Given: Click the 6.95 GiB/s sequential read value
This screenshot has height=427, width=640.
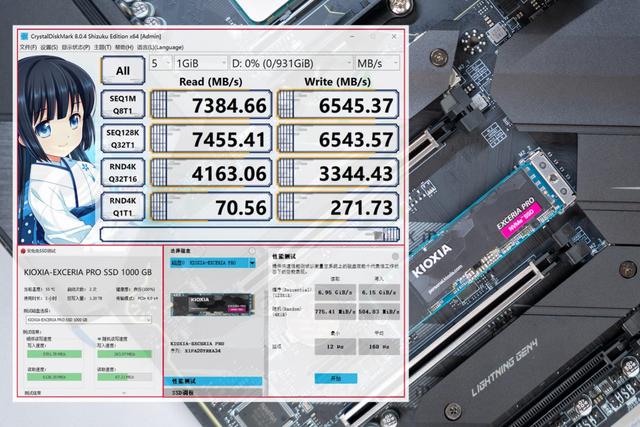Looking at the screenshot, I should tap(335, 292).
